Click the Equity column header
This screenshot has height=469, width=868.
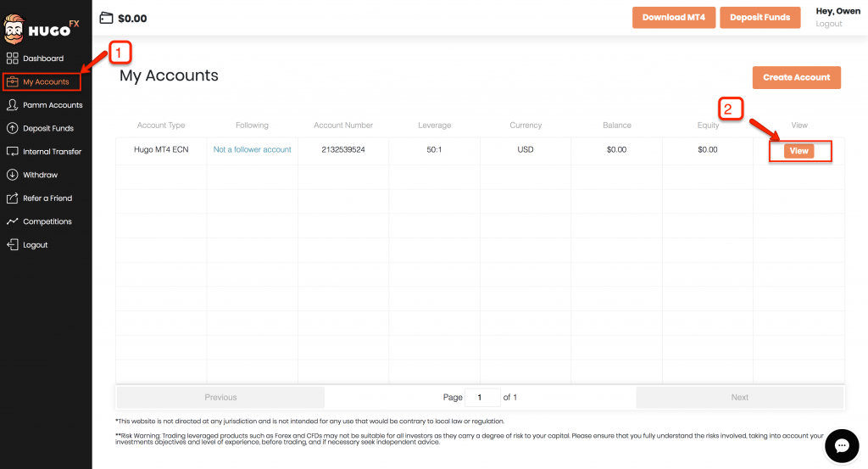708,126
